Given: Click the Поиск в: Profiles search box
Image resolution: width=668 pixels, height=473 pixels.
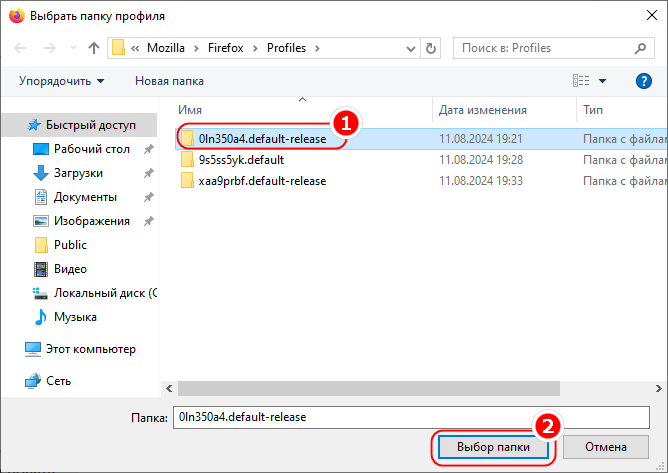Looking at the screenshot, I should click(x=550, y=48).
